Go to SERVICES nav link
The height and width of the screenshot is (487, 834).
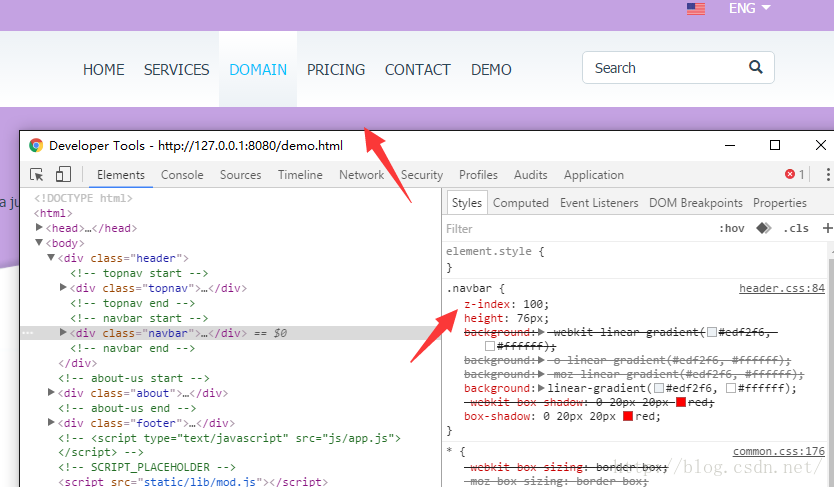(x=177, y=70)
